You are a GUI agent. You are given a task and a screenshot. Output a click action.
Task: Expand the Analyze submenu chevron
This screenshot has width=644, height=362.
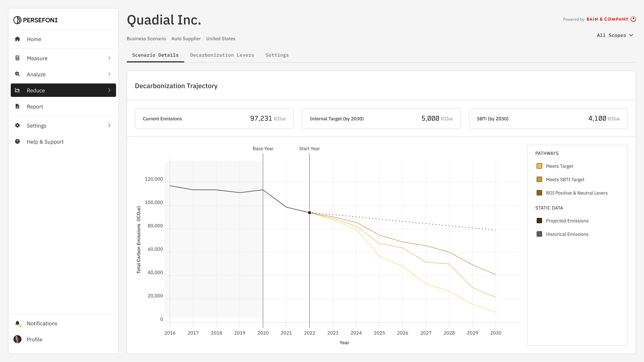pyautogui.click(x=109, y=74)
